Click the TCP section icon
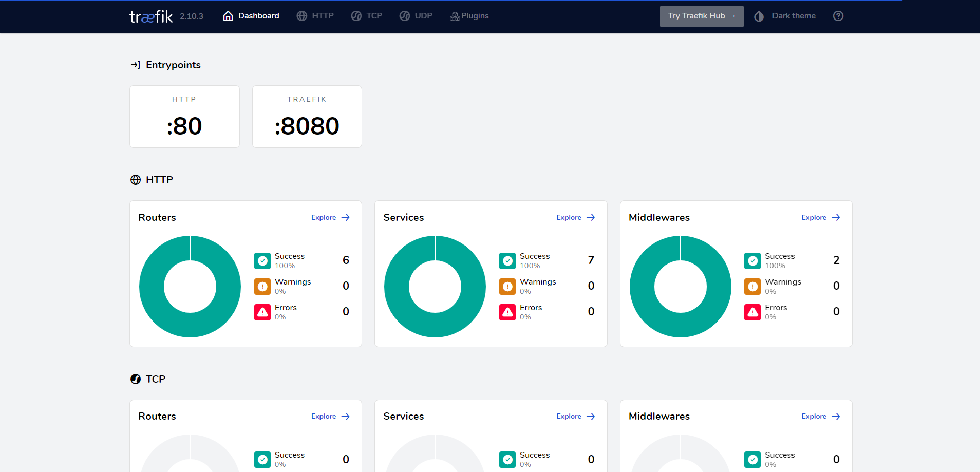The width and height of the screenshot is (980, 472). [x=136, y=379]
